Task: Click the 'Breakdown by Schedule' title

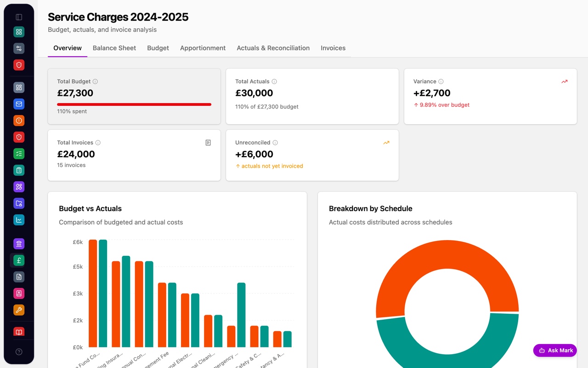Action: (x=371, y=208)
